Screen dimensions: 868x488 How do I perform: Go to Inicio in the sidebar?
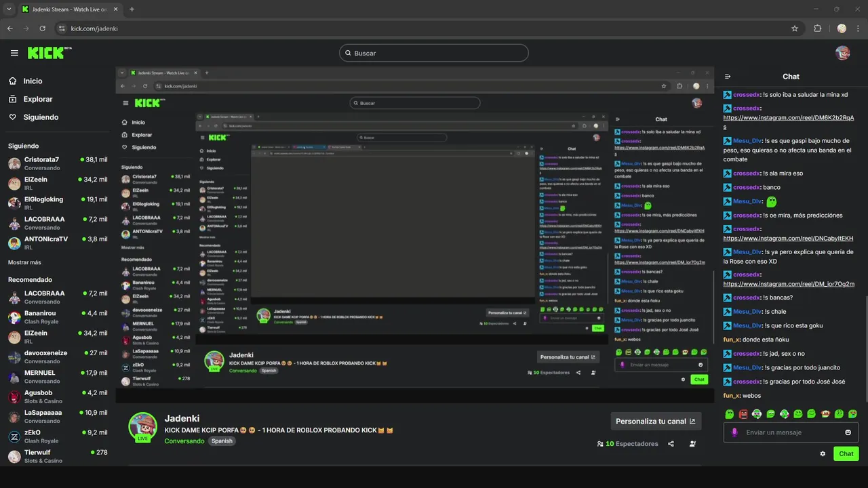[x=33, y=81]
